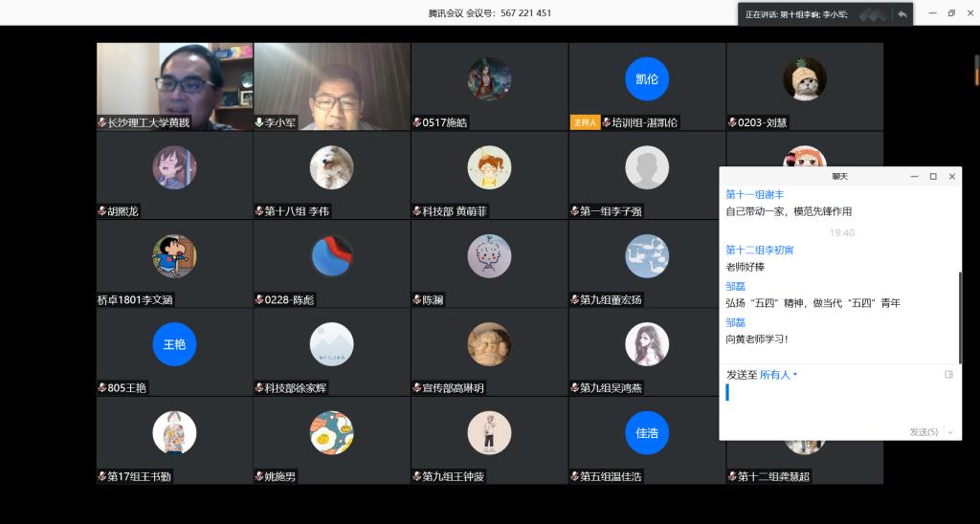
Task: Click the reply arrow in speaking indicator bar
Action: [x=902, y=14]
